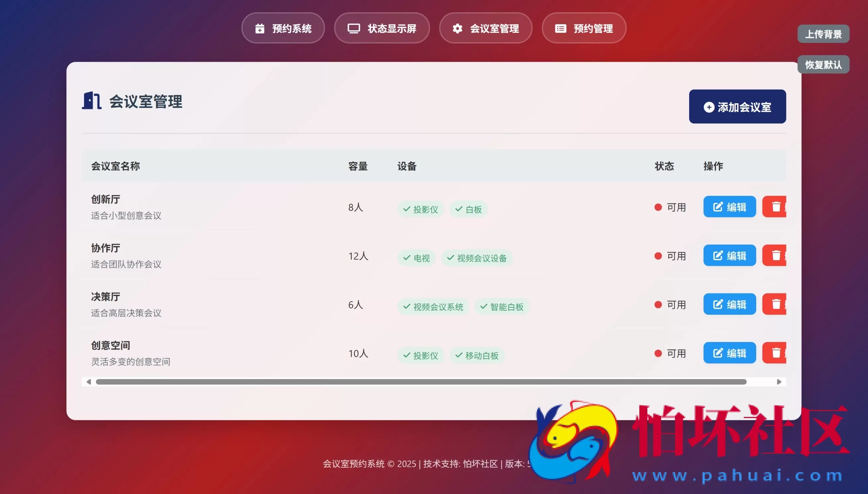Screen dimensions: 868x494
Task: Click the 编辑 button for 创意空间
Action: [730, 353]
